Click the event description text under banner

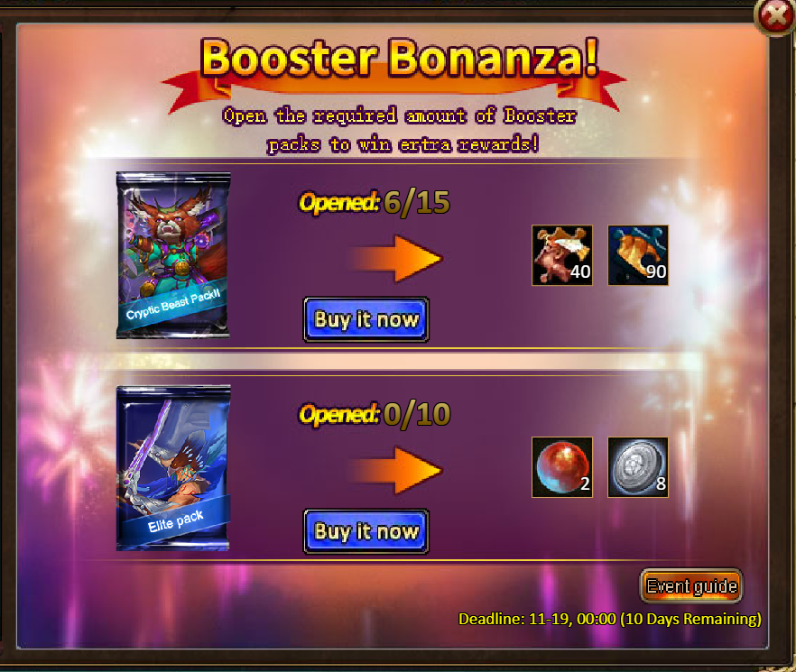[400, 130]
